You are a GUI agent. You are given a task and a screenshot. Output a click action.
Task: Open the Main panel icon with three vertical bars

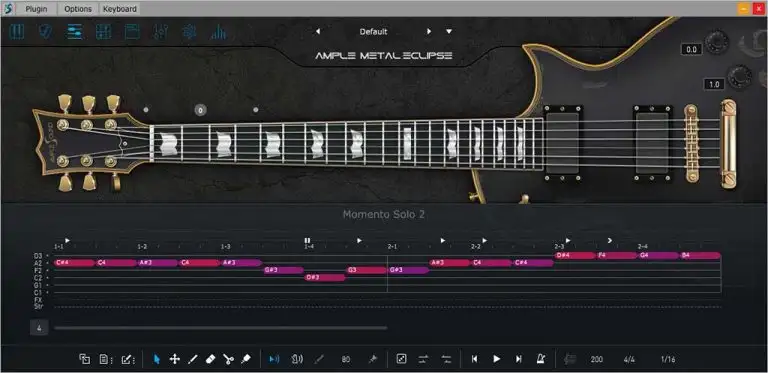(x=17, y=32)
